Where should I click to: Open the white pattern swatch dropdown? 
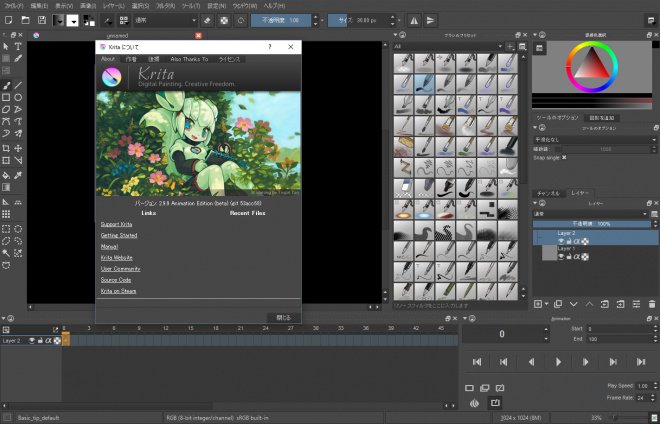[72, 20]
